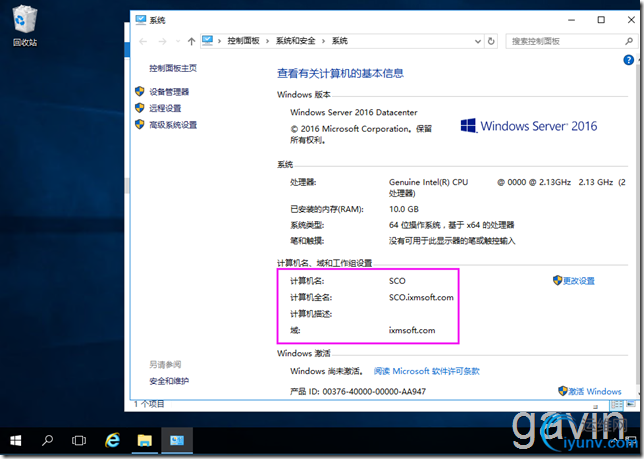
Task: Click 更改设置 link
Action: click(579, 281)
